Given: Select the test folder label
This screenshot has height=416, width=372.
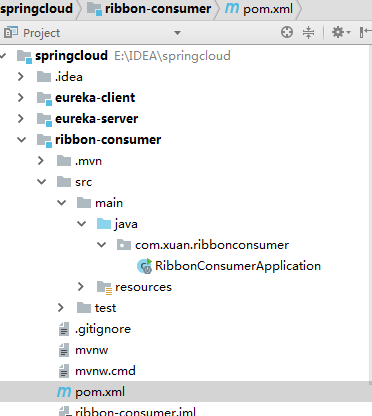Looking at the screenshot, I should point(105,308).
